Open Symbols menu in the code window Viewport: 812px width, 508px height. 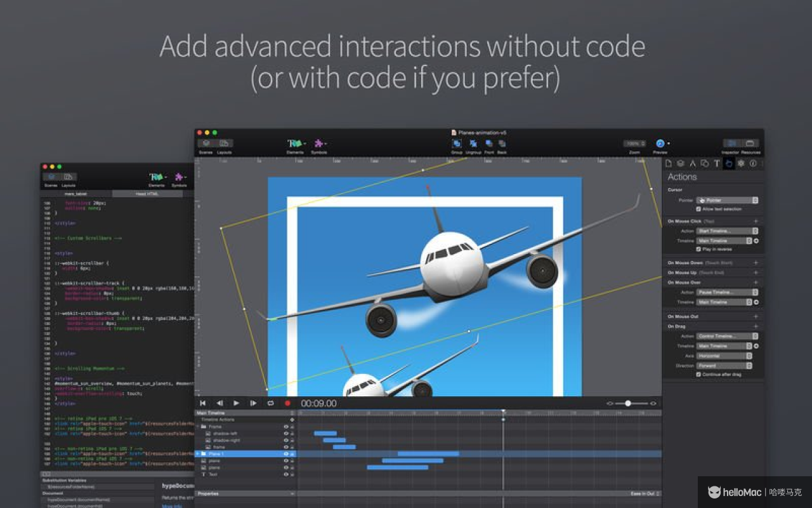click(180, 178)
